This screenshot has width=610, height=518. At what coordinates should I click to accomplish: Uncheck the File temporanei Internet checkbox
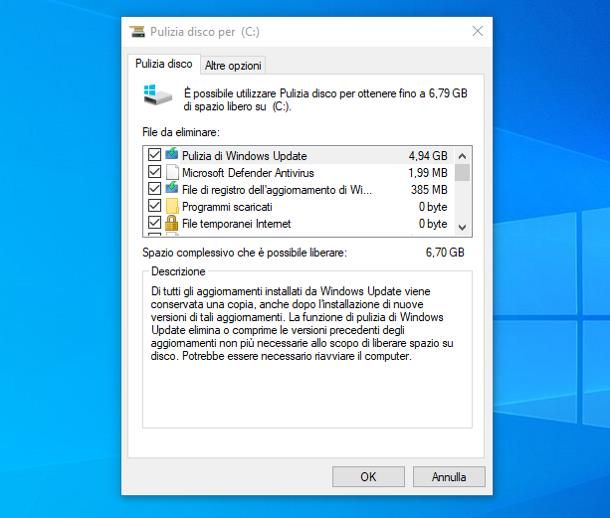point(154,223)
